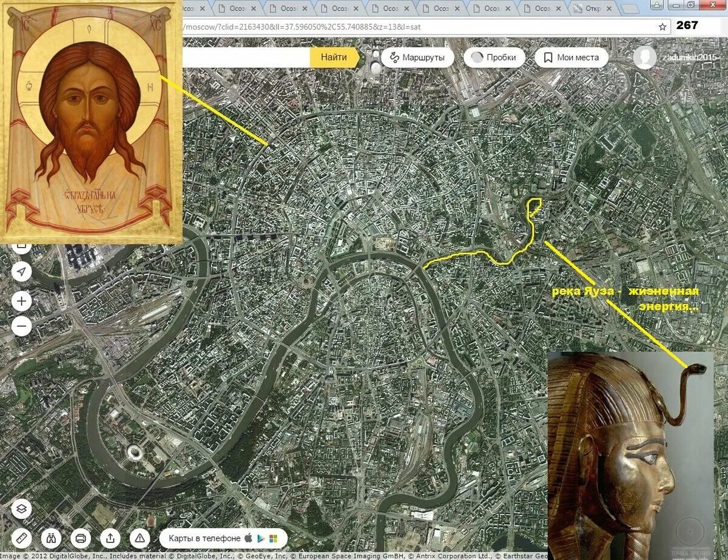Focus the map search input field
This screenshot has width=728, height=560.
pyautogui.click(x=246, y=57)
